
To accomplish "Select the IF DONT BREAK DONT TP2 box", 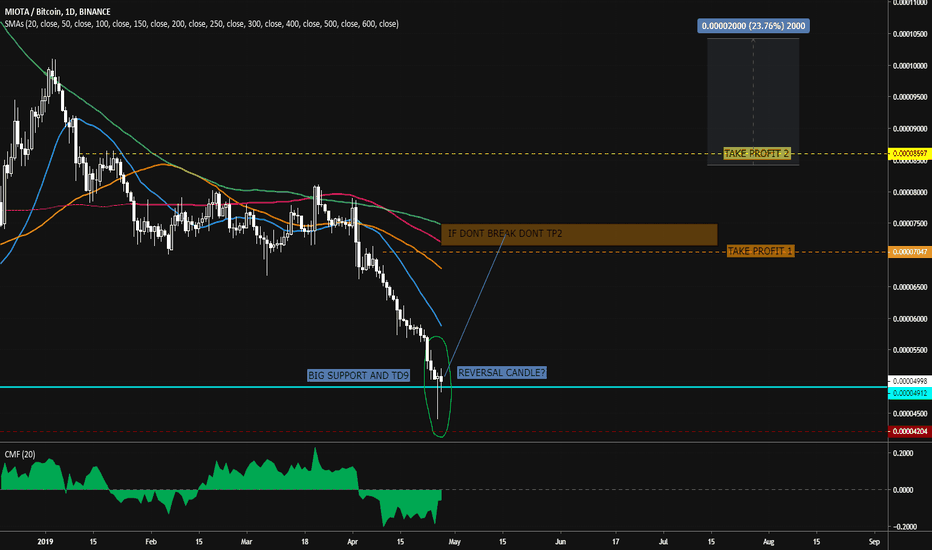I will pos(579,234).
